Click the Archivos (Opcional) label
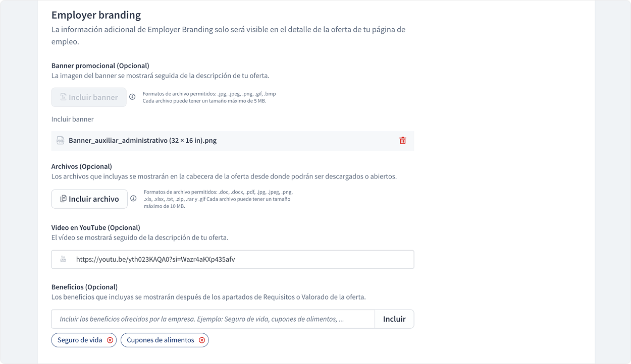 [x=81, y=166]
